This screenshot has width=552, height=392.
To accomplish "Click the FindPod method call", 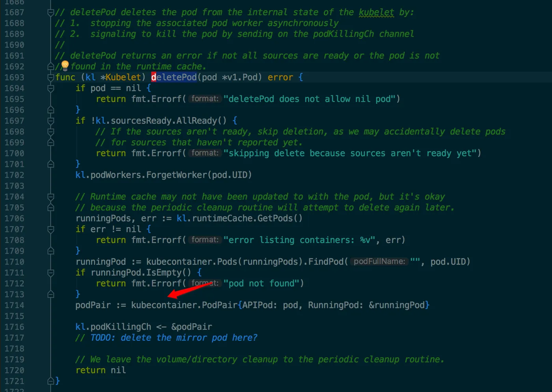I will click(326, 261).
